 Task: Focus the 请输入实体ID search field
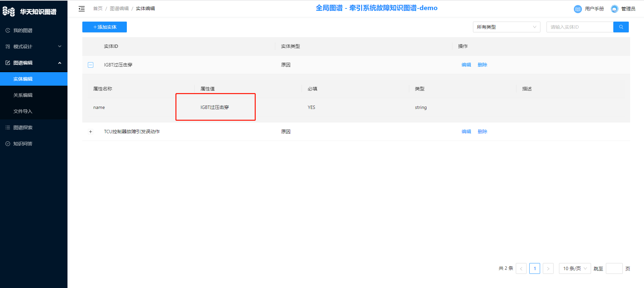[x=580, y=27]
